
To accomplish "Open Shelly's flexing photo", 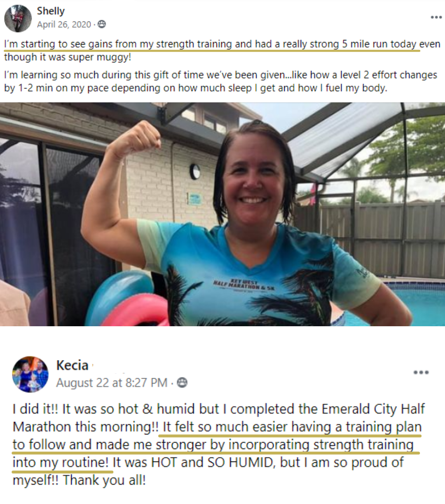I will click(222, 214).
